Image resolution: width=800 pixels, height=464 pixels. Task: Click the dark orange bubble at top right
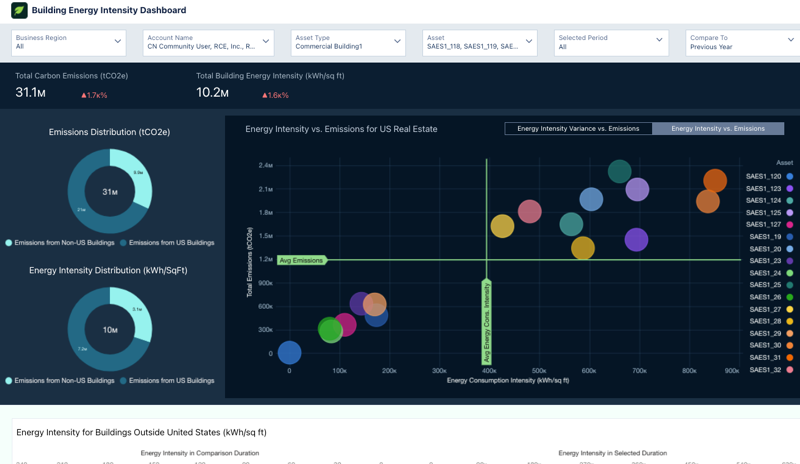pos(715,181)
